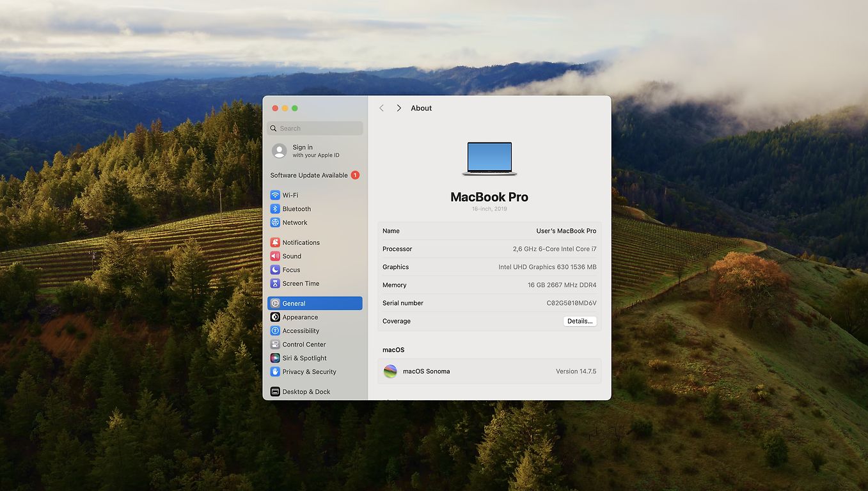Click the Desktop & Dock label in the sidebar
Viewport: 868px width, 491px height.
point(306,391)
